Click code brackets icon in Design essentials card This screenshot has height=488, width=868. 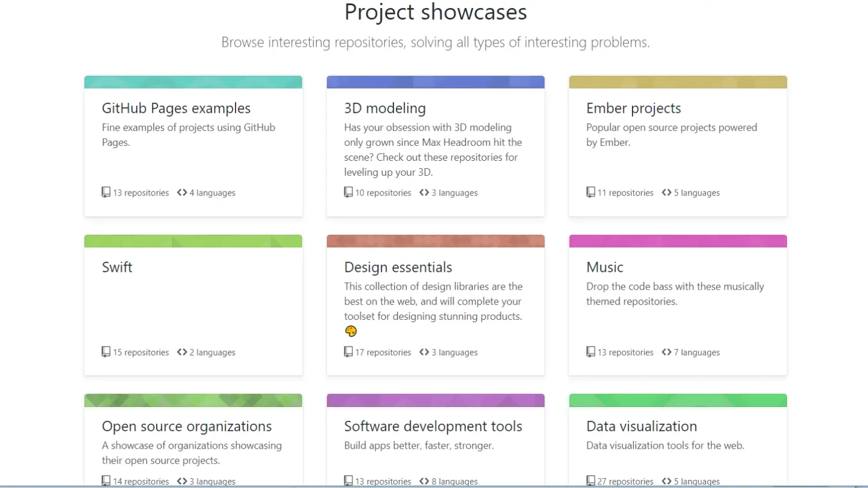click(x=424, y=352)
